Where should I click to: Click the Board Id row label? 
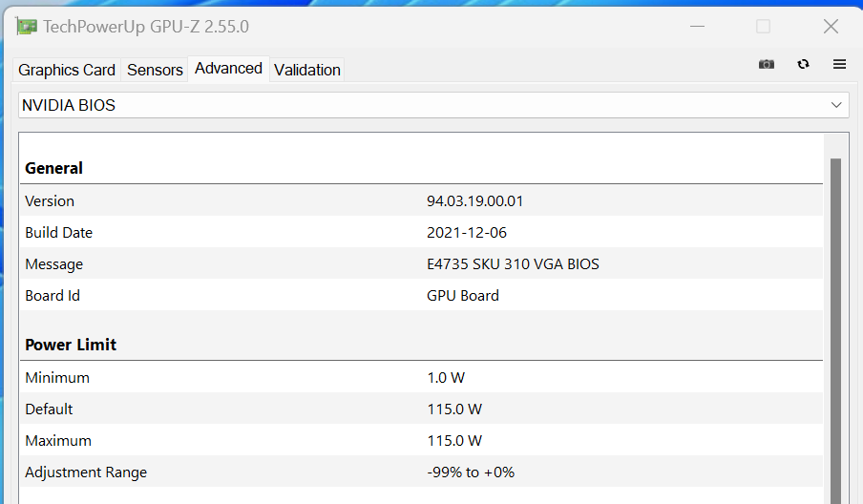tap(53, 296)
